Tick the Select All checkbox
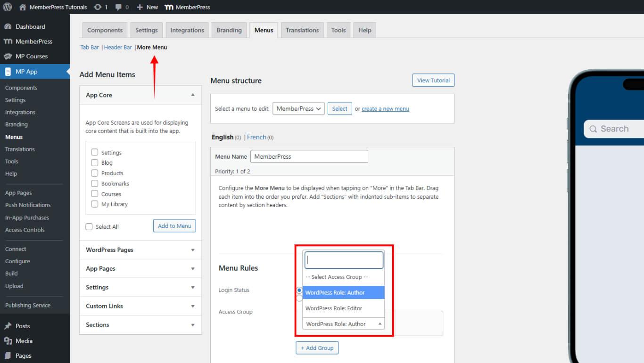644x363 pixels. click(x=89, y=227)
